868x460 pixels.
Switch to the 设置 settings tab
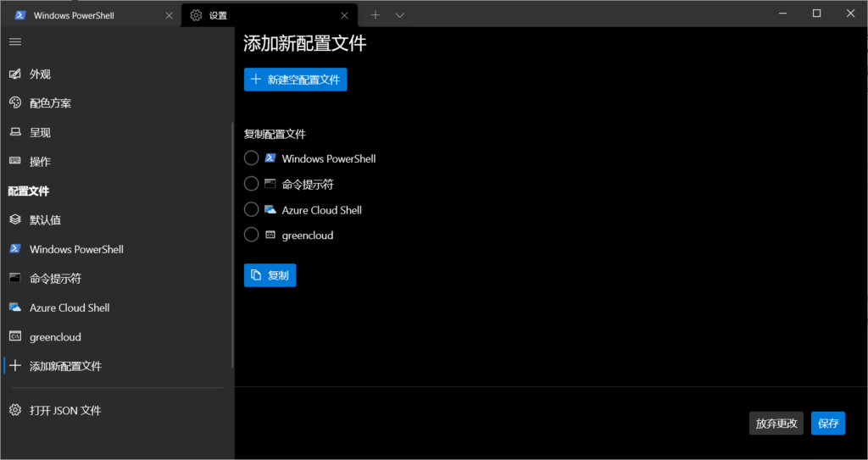click(x=269, y=15)
